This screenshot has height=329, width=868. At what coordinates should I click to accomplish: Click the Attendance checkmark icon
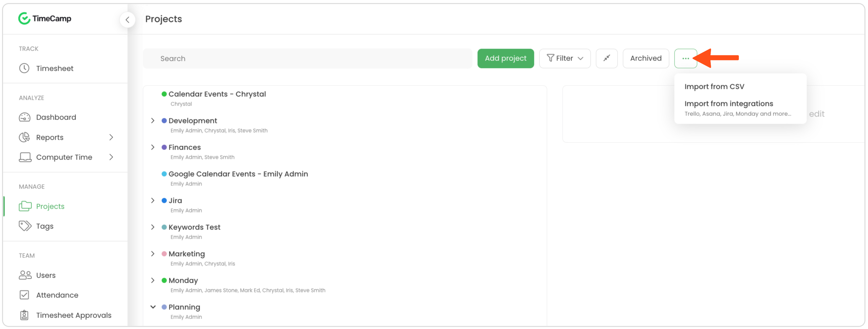point(24,295)
